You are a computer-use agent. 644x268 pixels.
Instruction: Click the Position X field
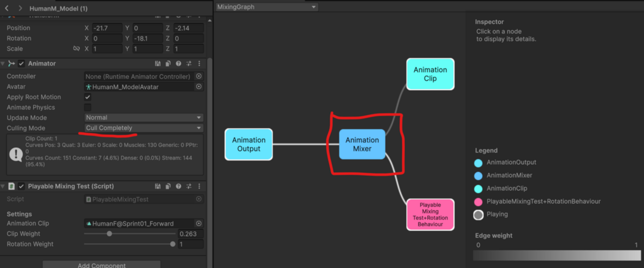click(x=107, y=28)
